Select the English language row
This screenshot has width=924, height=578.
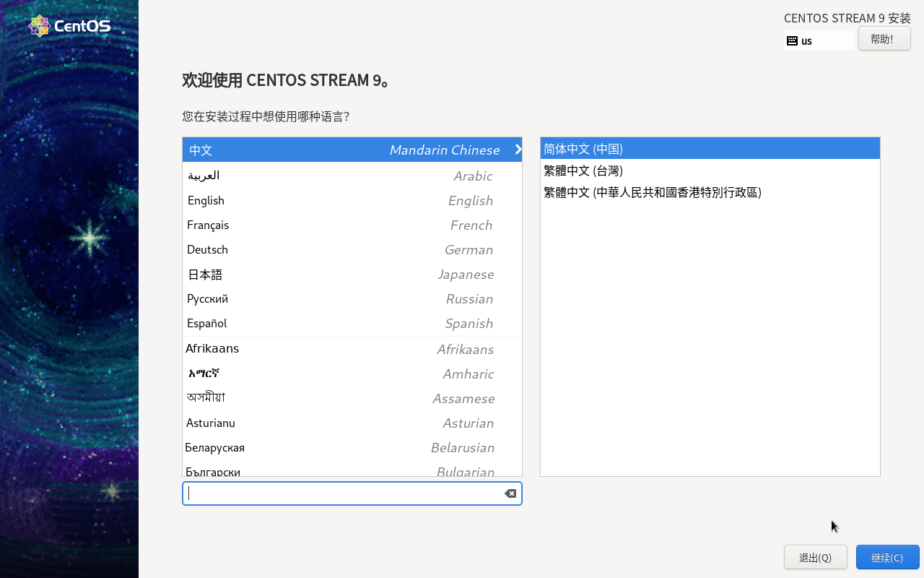point(352,200)
